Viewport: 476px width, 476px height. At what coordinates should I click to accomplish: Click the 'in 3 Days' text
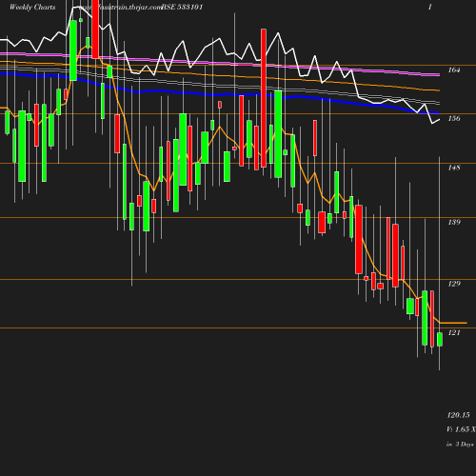pos(460,445)
